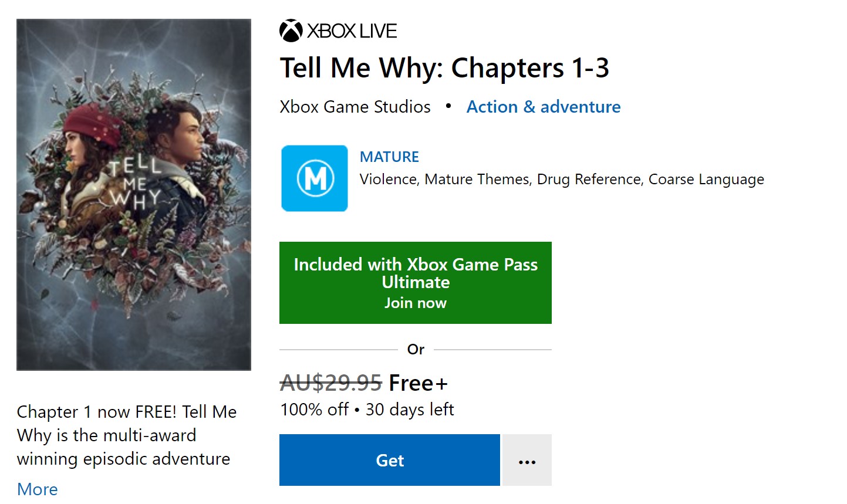Click the XBOX LIVE wordmark text

pos(352,31)
